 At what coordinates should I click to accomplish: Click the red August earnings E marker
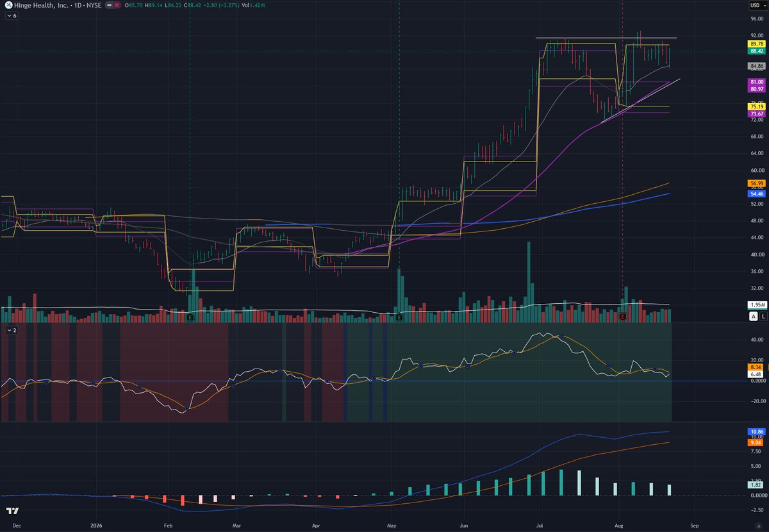tap(622, 317)
